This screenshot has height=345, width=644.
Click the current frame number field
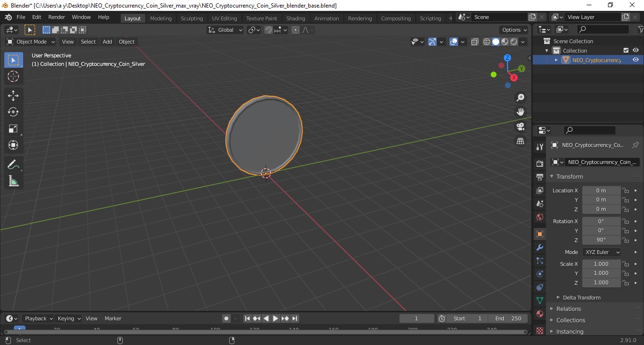point(417,318)
